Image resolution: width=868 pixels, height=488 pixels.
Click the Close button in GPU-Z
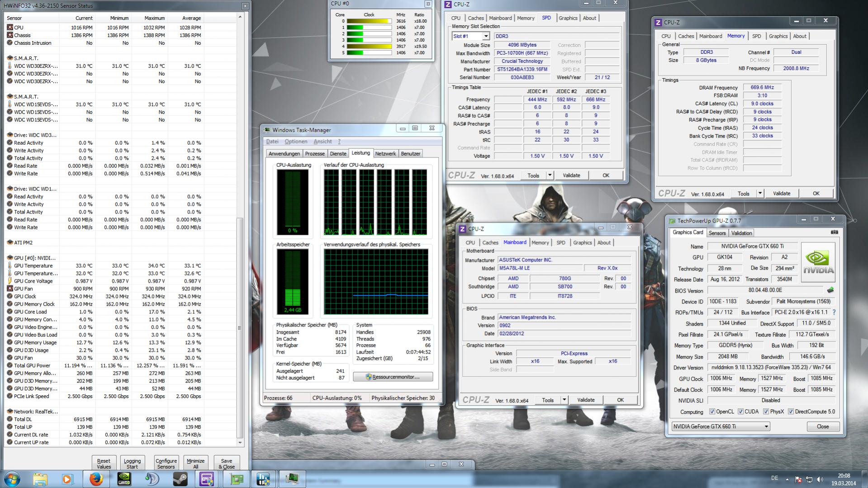tap(823, 426)
